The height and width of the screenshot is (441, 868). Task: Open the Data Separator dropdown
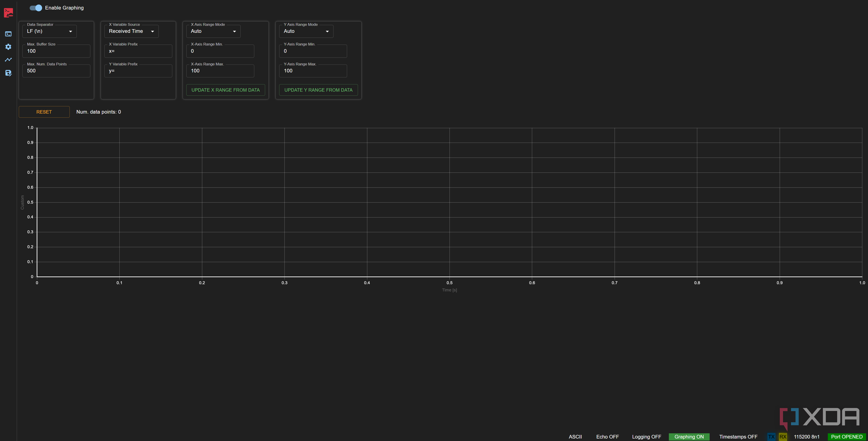(50, 31)
